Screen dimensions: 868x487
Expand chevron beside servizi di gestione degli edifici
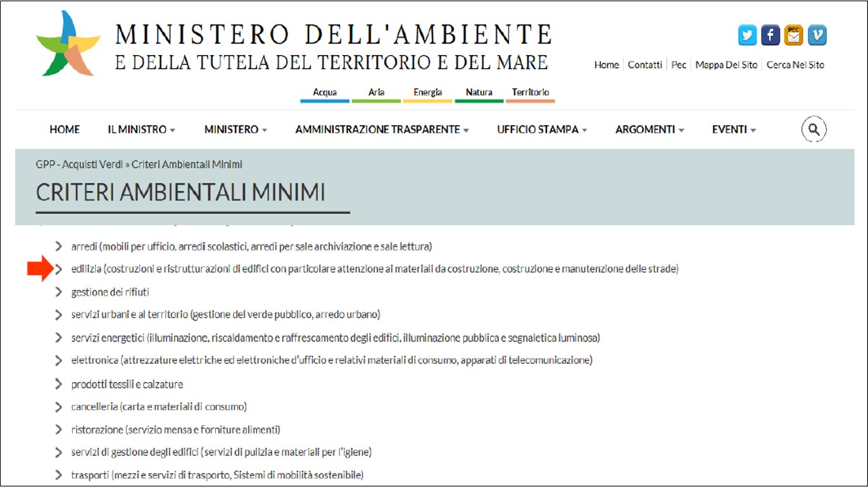(x=58, y=452)
